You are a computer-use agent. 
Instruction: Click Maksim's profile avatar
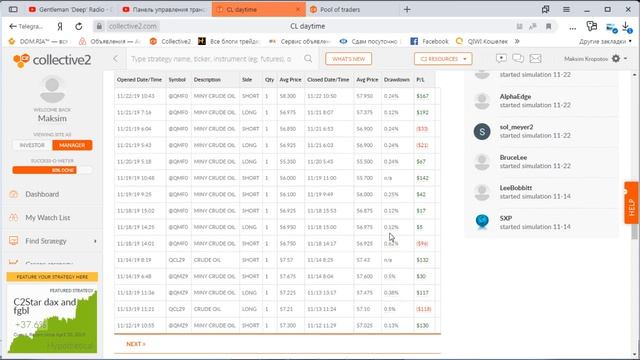pyautogui.click(x=52, y=90)
